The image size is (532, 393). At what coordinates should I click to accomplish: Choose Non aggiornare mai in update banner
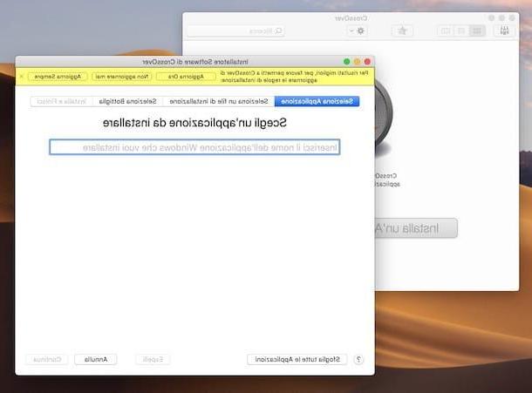[x=122, y=77]
